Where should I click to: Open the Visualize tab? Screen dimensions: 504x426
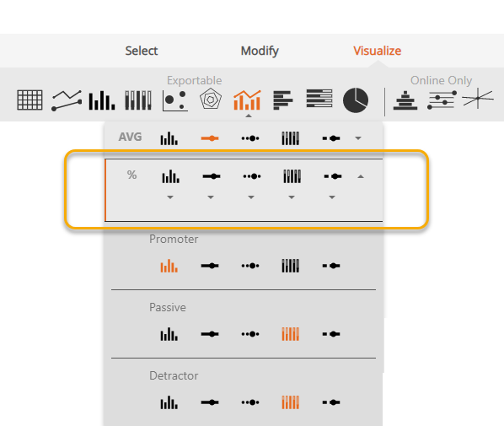click(x=377, y=51)
